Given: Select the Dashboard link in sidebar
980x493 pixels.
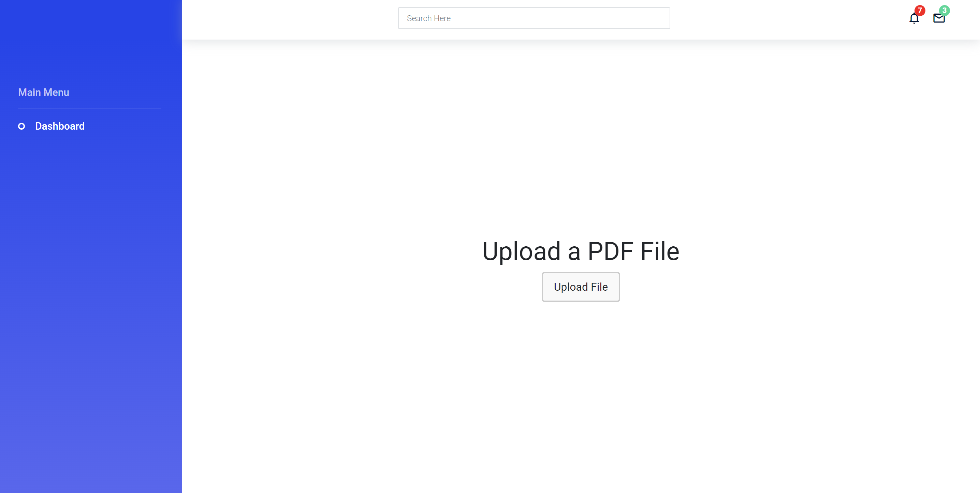Looking at the screenshot, I should click(60, 126).
